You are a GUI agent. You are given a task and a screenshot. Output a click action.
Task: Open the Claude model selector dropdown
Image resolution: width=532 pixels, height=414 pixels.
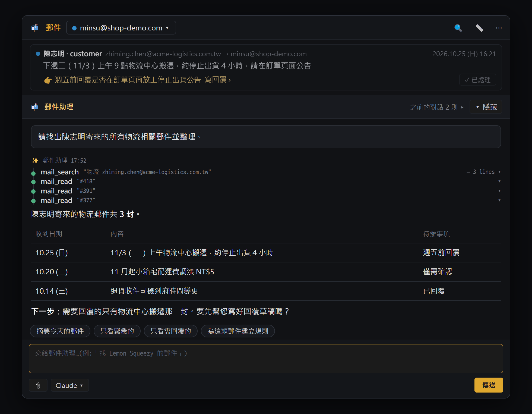tap(70, 385)
